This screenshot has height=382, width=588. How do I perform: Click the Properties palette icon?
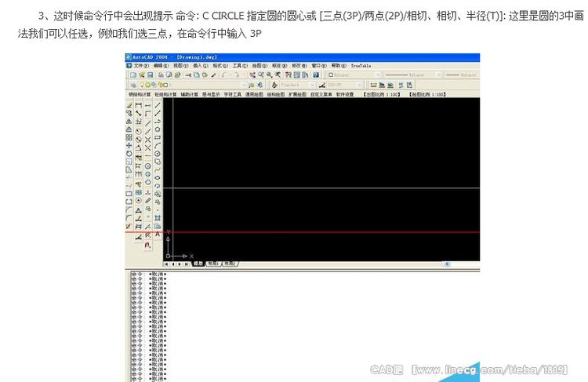(288, 75)
